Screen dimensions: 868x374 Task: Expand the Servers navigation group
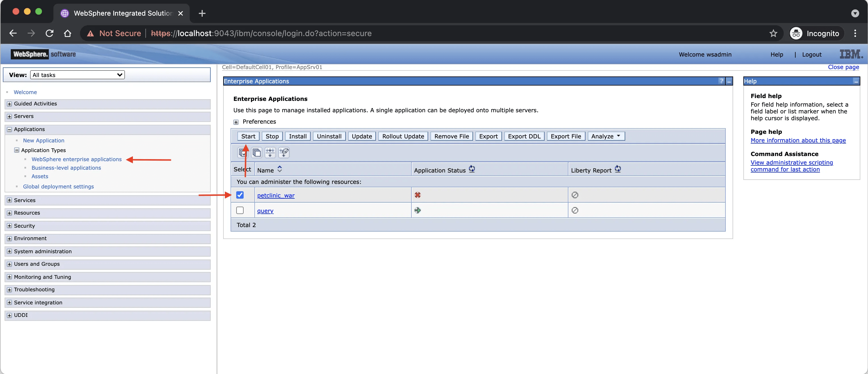(9, 116)
